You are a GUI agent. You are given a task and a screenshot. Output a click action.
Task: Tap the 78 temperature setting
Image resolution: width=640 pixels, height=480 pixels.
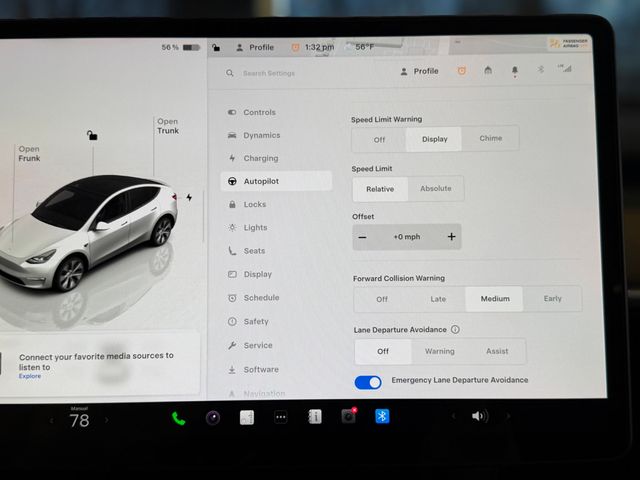pyautogui.click(x=79, y=420)
